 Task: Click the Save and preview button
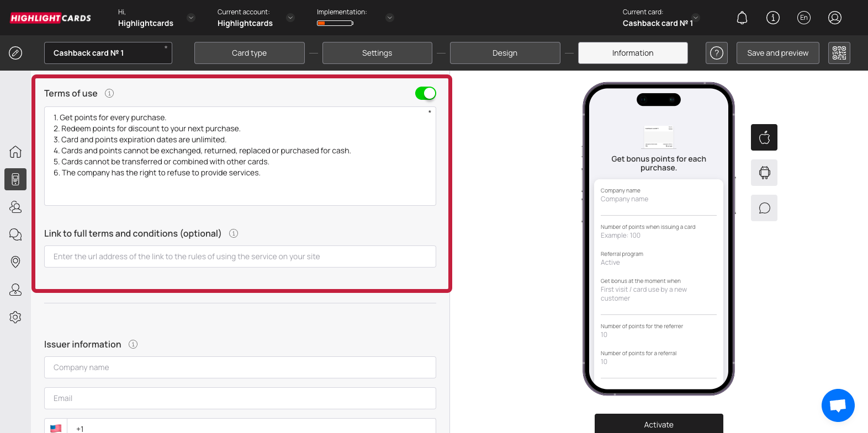(777, 53)
